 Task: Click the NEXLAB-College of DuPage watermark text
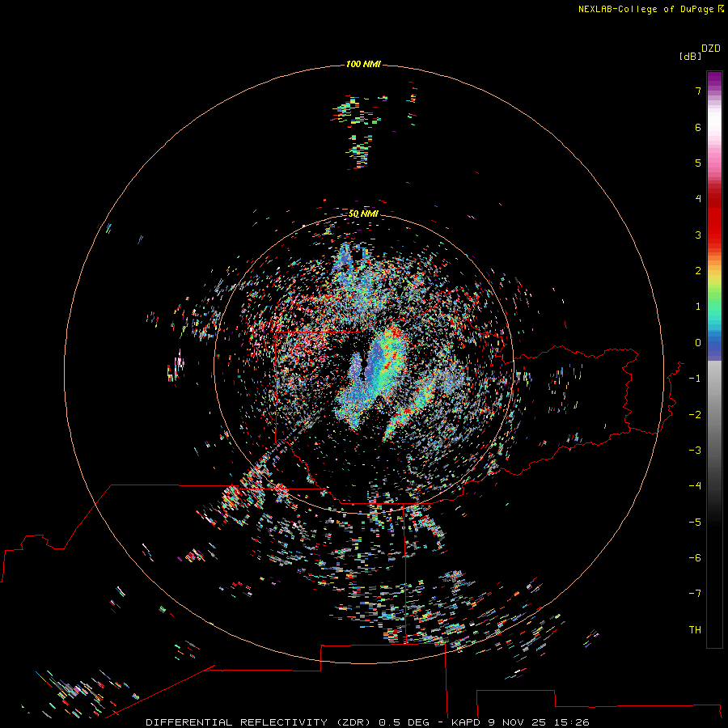(647, 9)
